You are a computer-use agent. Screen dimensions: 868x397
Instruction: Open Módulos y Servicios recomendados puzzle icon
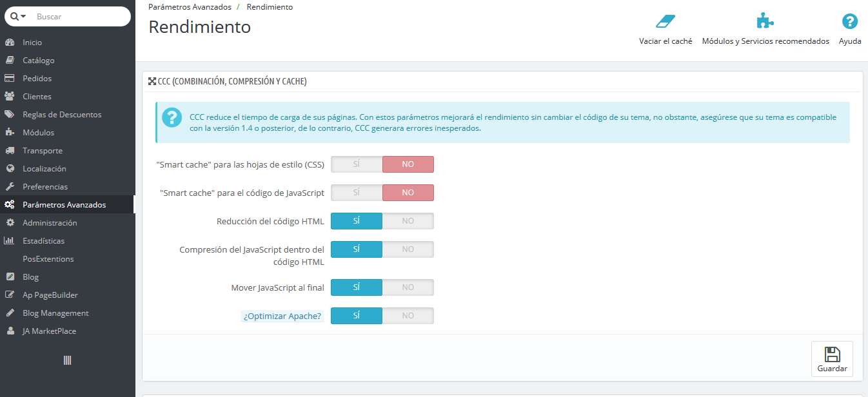click(765, 21)
